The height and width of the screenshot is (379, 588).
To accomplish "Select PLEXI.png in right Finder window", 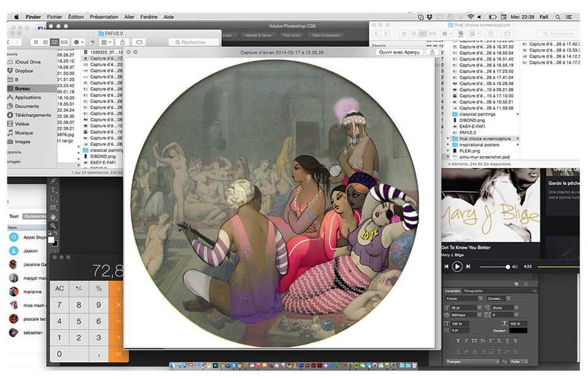I will click(469, 150).
